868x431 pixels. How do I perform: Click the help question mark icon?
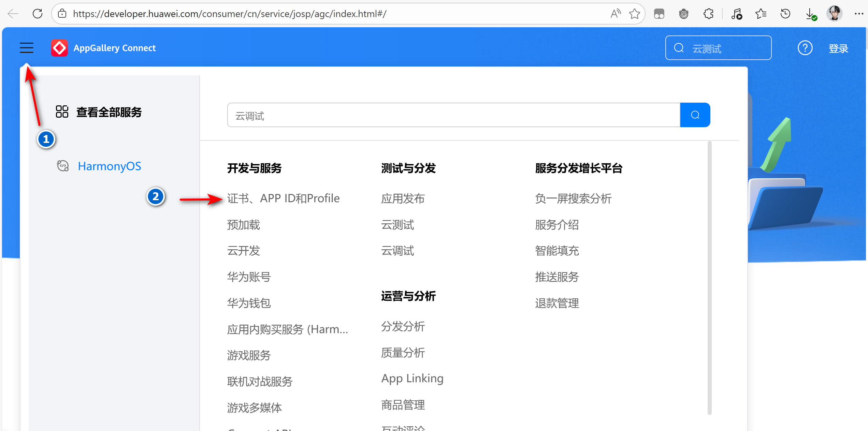805,48
